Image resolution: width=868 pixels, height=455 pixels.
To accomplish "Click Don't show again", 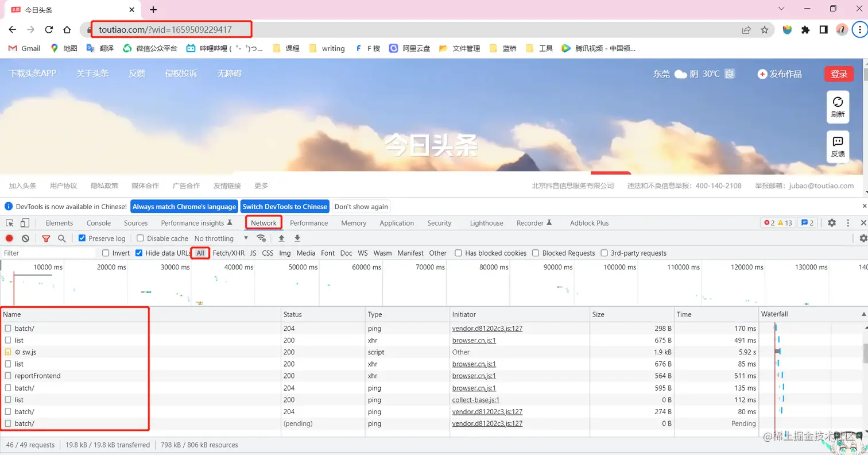I will [x=361, y=207].
